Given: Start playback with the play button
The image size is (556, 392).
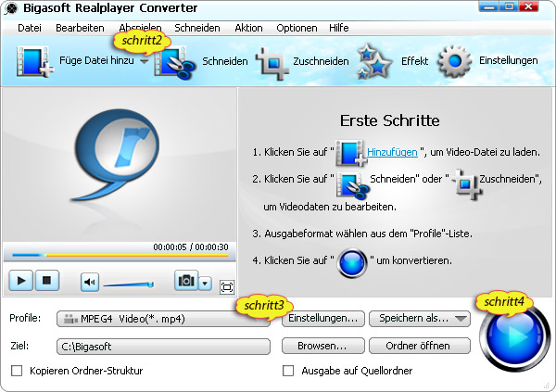Looking at the screenshot, I should 21,281.
